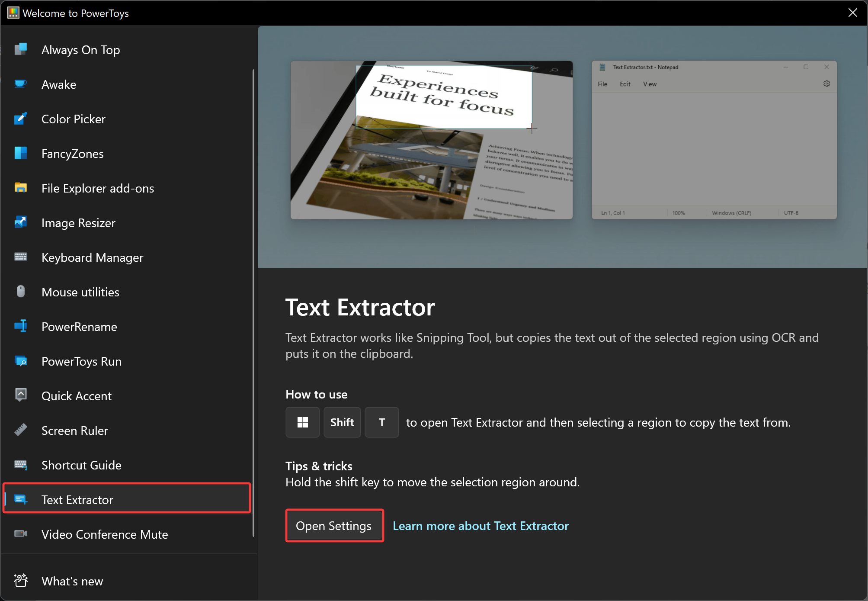Click the PowerToys logo in title bar
This screenshot has height=601, width=868.
(x=13, y=13)
